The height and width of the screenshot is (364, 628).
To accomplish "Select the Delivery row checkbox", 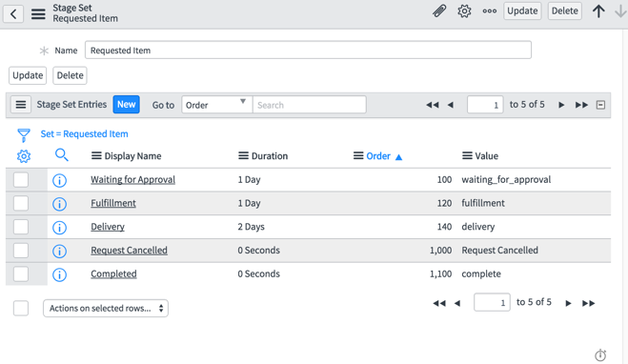I will click(x=21, y=227).
